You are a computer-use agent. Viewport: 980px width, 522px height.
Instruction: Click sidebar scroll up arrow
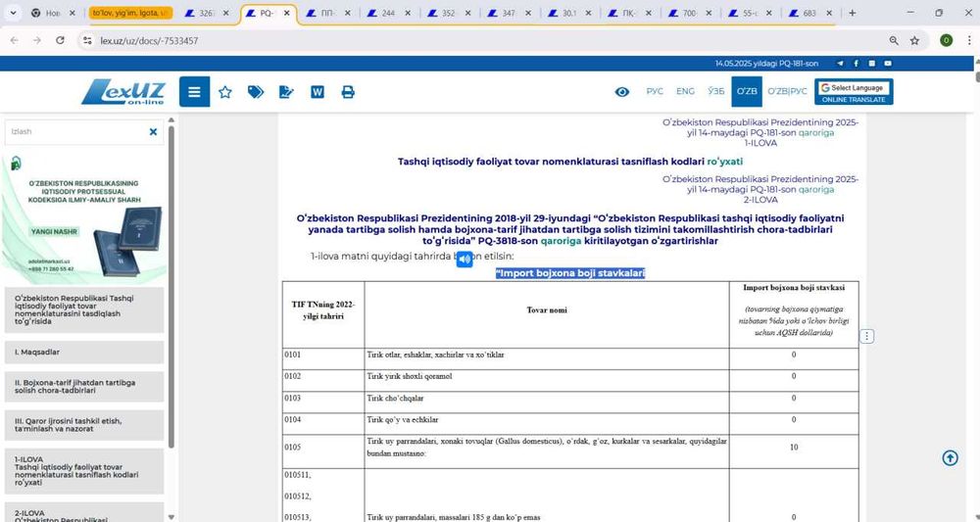coord(171,119)
